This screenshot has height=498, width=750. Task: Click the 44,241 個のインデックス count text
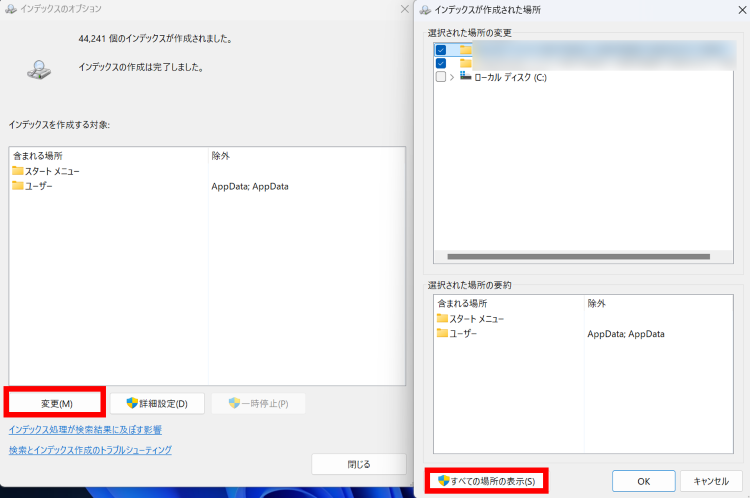point(155,39)
